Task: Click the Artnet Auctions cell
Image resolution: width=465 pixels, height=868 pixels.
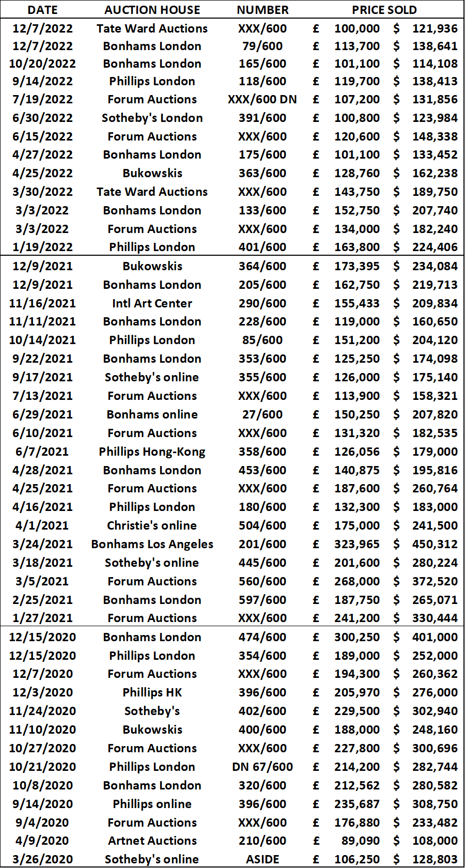Action: coord(152,841)
